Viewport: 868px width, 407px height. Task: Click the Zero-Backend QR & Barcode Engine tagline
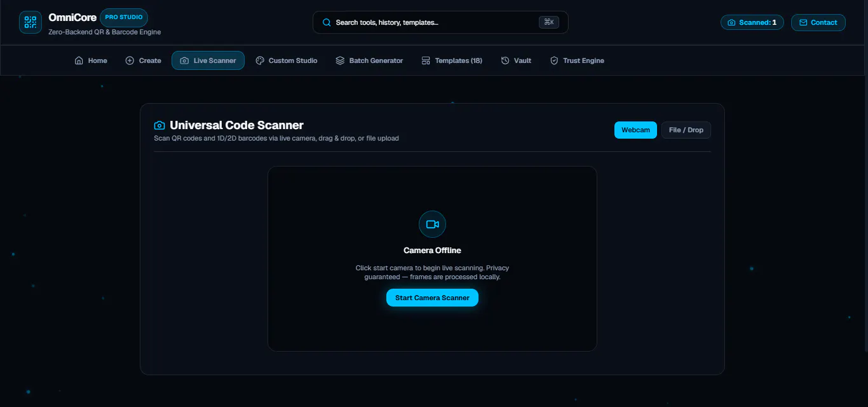[x=105, y=32]
